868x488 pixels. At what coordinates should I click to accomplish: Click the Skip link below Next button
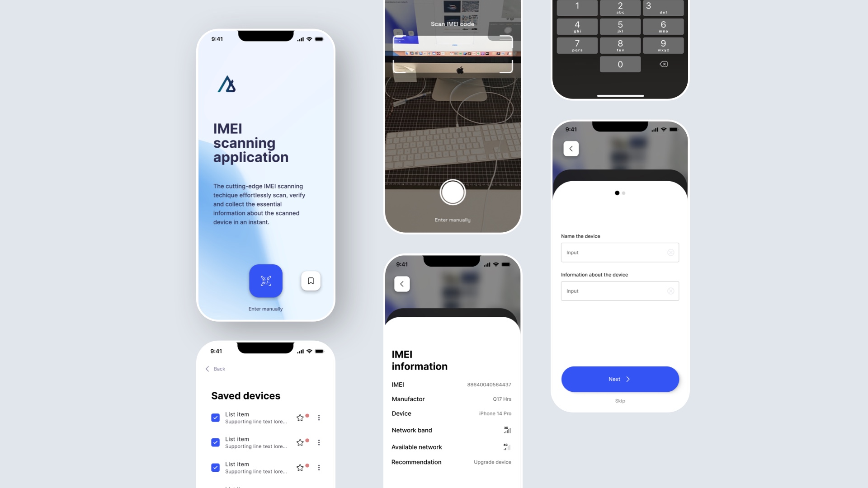point(620,400)
